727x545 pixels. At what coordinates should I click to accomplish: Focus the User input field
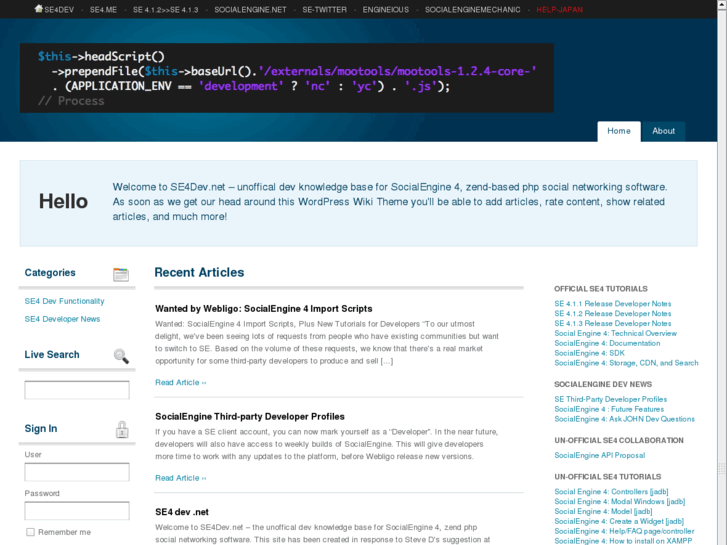(77, 472)
